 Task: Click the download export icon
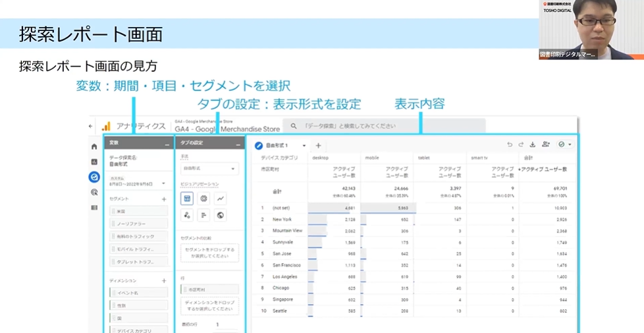click(533, 144)
